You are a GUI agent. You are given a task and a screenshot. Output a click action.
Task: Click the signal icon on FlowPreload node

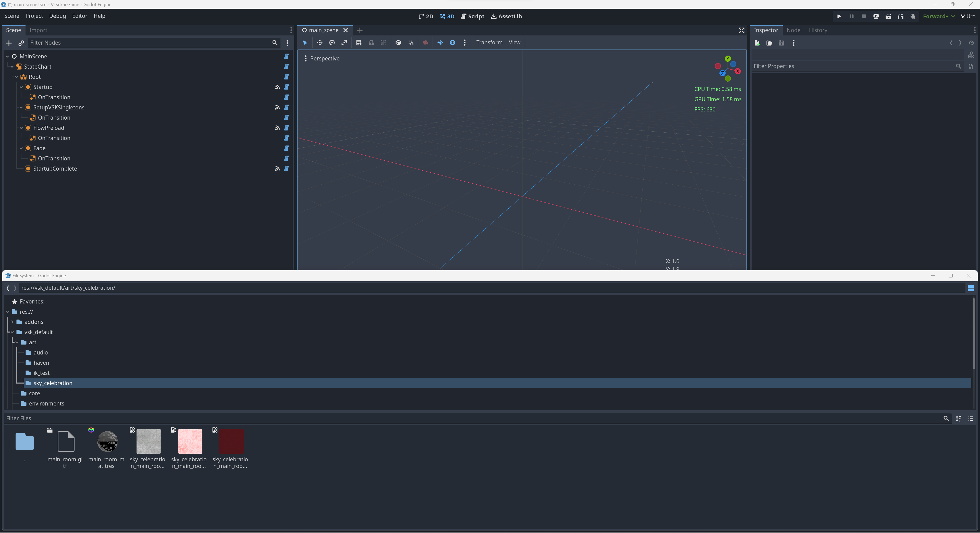pos(277,128)
